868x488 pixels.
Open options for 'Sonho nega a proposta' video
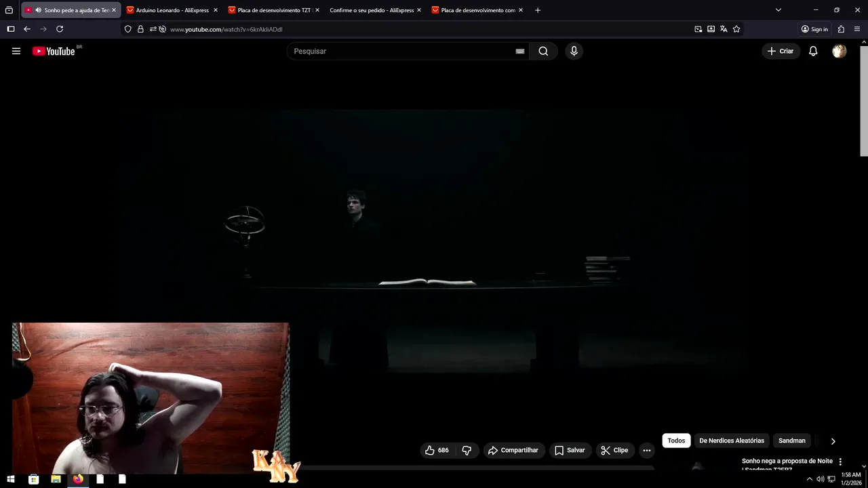point(840,462)
